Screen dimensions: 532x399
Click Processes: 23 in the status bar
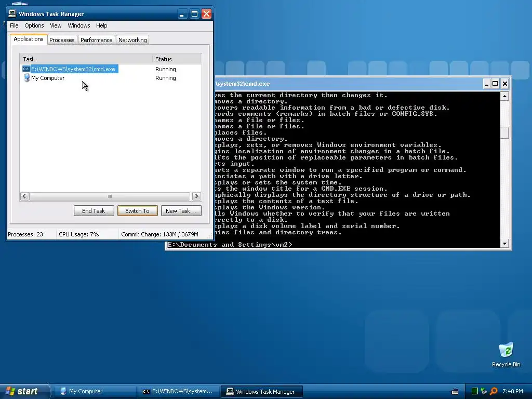[x=25, y=234]
